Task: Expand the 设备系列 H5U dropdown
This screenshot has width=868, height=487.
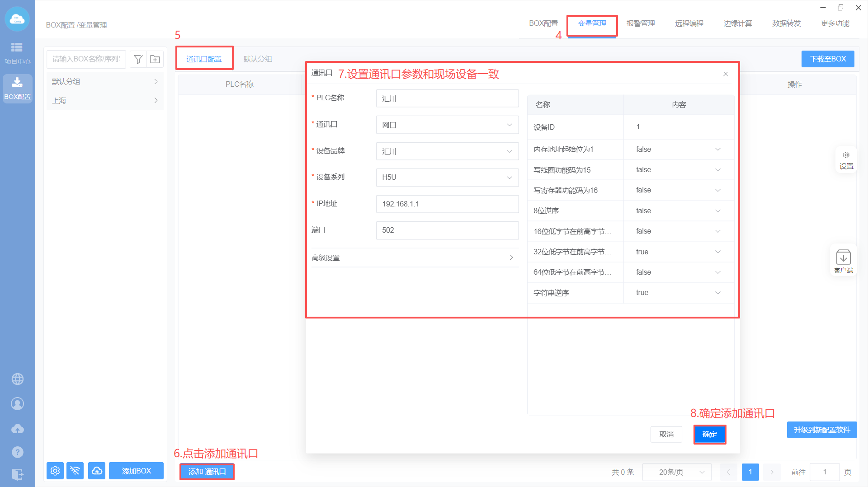Action: [447, 178]
